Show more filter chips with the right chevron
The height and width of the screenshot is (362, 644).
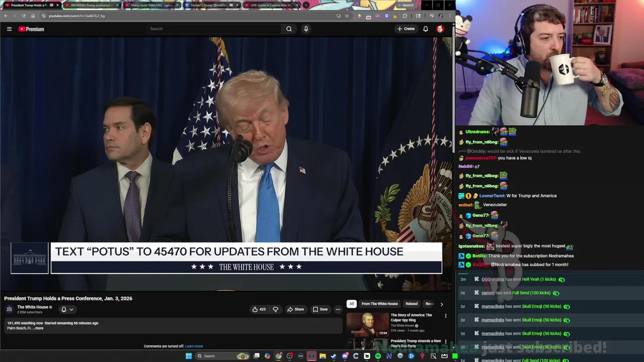(442, 304)
